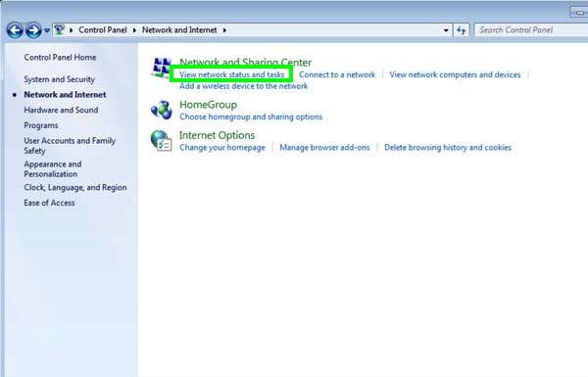The width and height of the screenshot is (588, 377).
Task: Expand the arrow after Network and Internet
Action: pyautogui.click(x=224, y=30)
